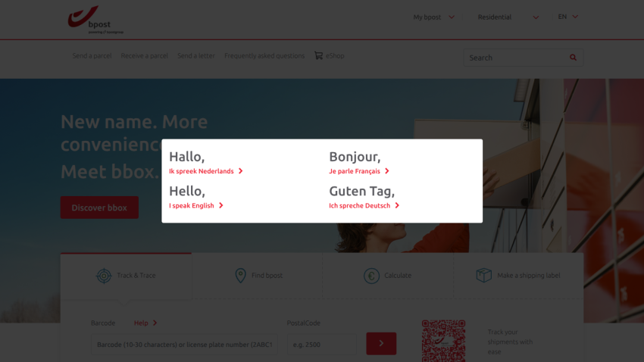Click the PostalCode field label
Screen dimensions: 644x362
(x=304, y=323)
